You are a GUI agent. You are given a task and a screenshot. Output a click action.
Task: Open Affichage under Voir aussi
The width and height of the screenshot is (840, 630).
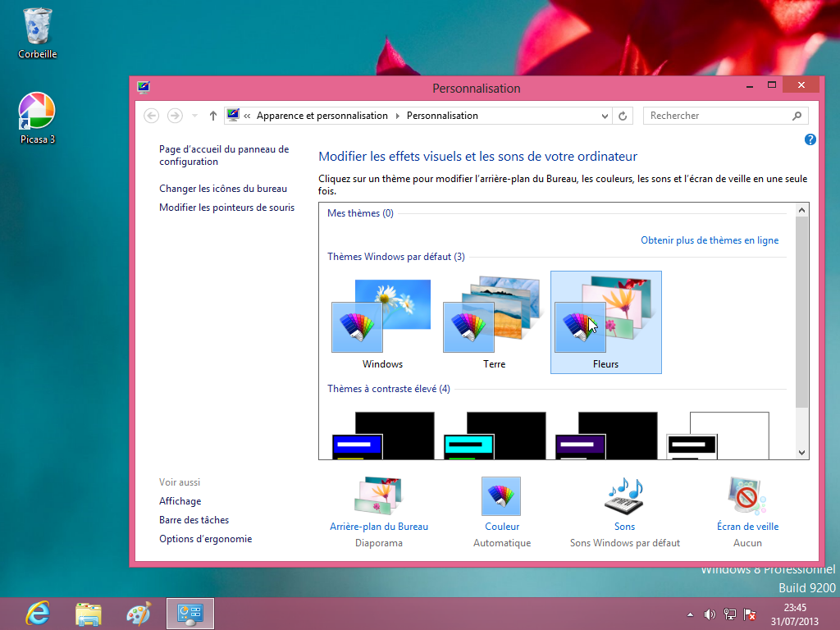(x=180, y=501)
